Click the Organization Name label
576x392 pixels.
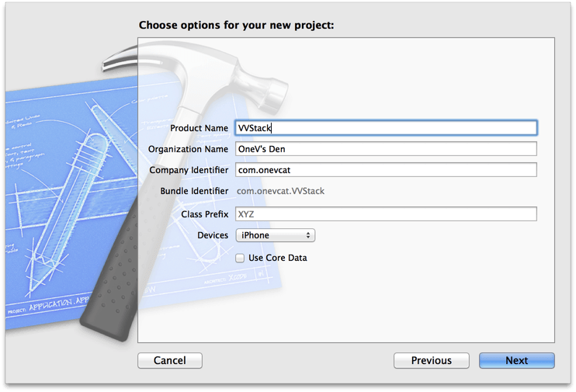click(188, 149)
